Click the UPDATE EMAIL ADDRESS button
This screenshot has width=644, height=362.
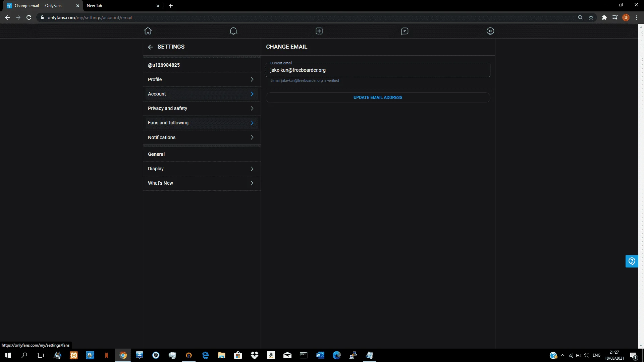coord(378,98)
